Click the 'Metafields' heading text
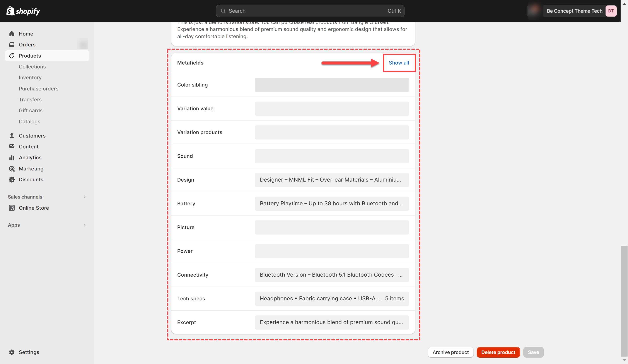Image resolution: width=628 pixels, height=364 pixels. [190, 63]
